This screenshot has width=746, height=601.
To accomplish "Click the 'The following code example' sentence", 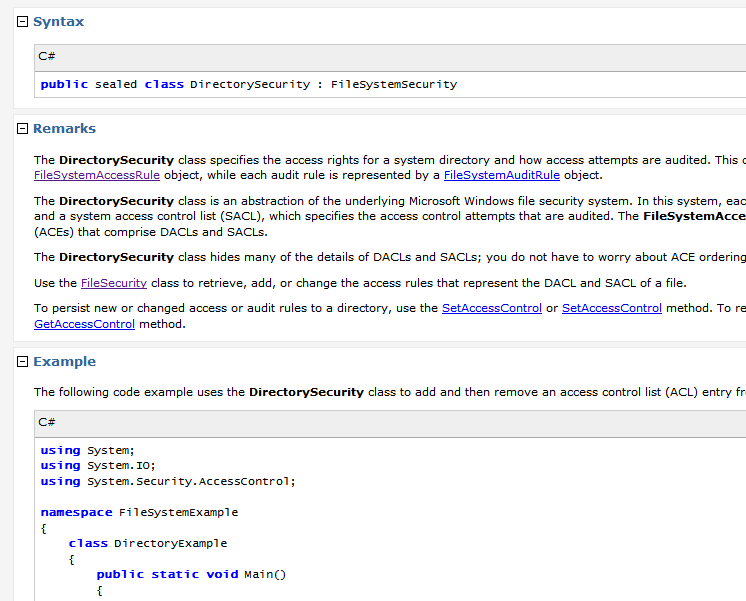I will pyautogui.click(x=390, y=392).
